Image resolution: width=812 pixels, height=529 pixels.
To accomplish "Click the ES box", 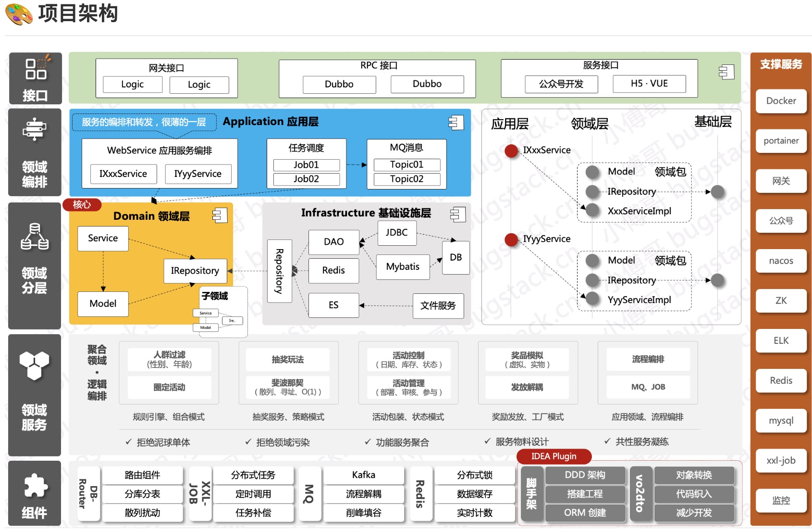I will point(334,305).
